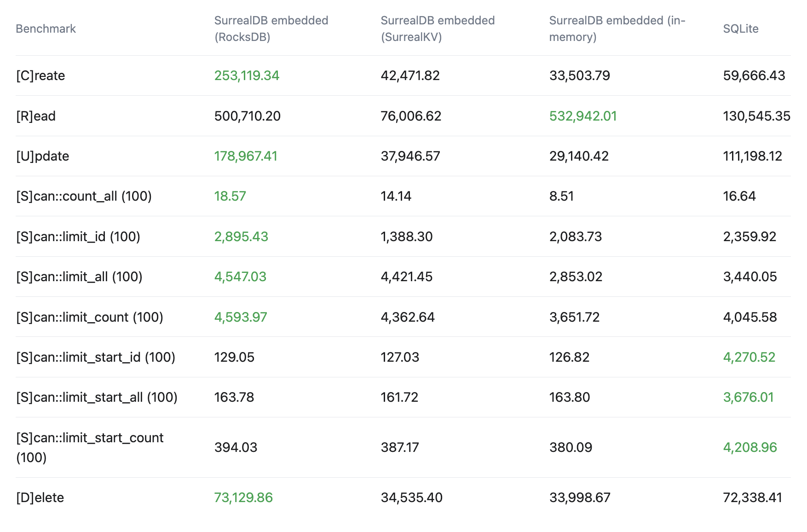The height and width of the screenshot is (532, 807).
Task: Select the value 127.03
Action: point(400,357)
